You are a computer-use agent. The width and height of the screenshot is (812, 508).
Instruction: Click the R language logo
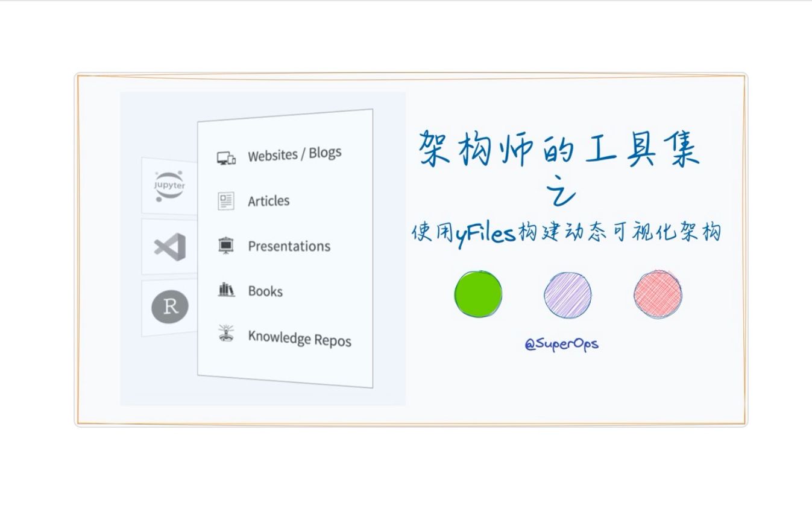tap(169, 307)
